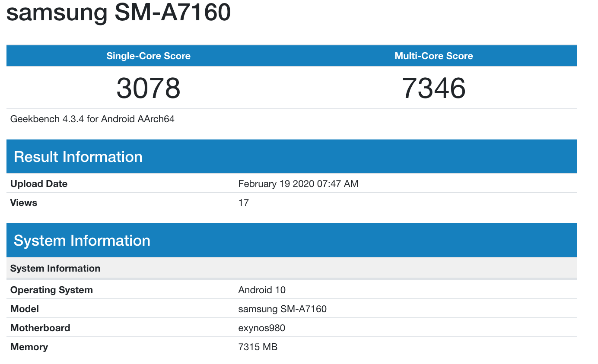Screen dimensions: 598x364
Task: Click the Result Information section header
Action: (x=78, y=157)
